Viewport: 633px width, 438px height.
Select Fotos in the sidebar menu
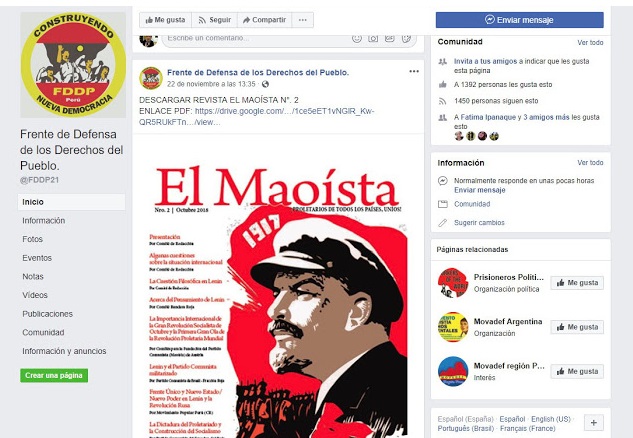coord(32,239)
